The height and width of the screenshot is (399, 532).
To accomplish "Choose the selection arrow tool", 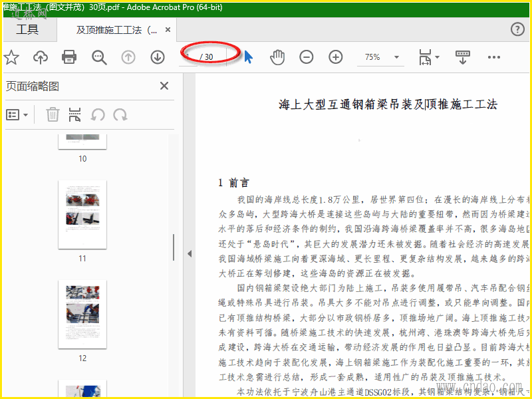I will click(x=248, y=57).
